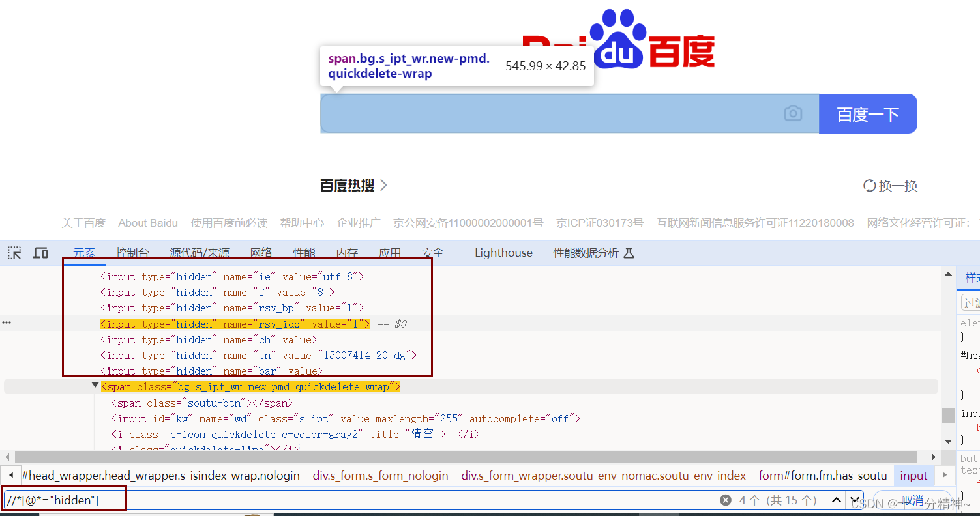The height and width of the screenshot is (516, 980).
Task: Select the input name="ie" value="utf-8" line
Action: (x=231, y=276)
